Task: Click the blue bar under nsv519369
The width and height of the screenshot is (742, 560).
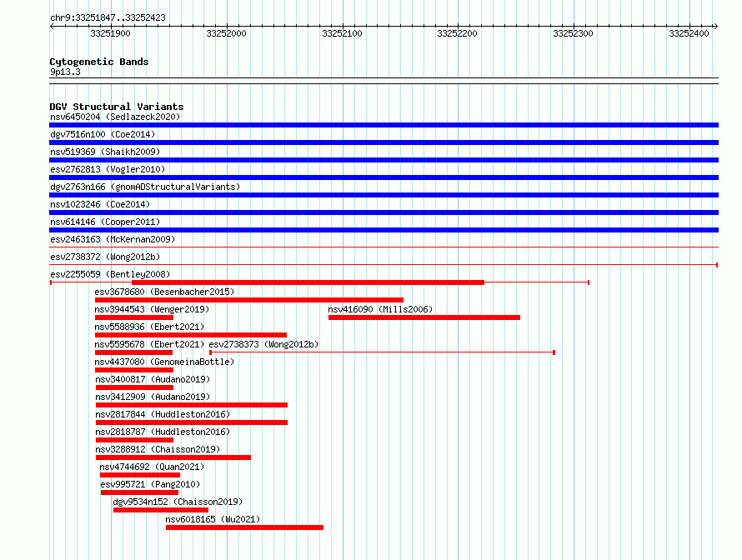Action: pyautogui.click(x=384, y=160)
